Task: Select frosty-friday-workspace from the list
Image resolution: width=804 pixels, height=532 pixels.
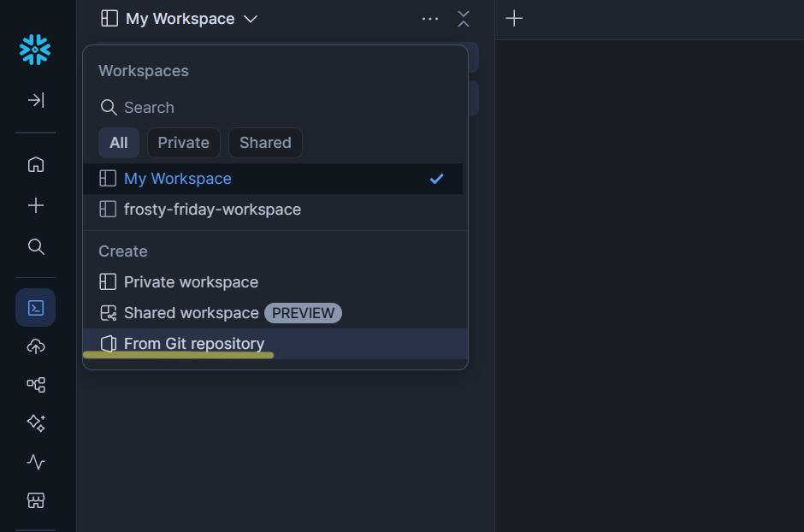Action: (212, 209)
